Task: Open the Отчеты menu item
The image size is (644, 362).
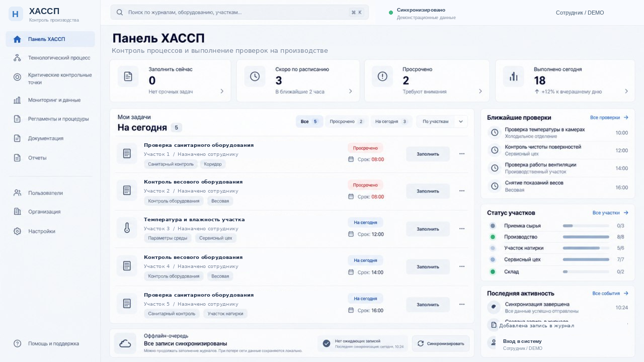Action: (50, 158)
